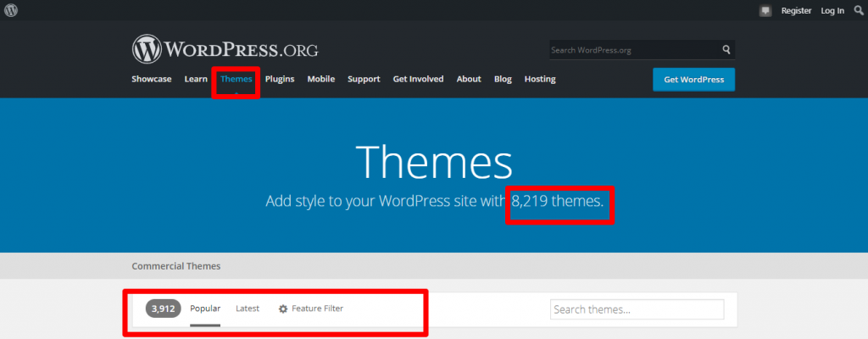Click the WordPress admin bar logo icon
Viewport: 868px width, 339px height.
coord(10,10)
